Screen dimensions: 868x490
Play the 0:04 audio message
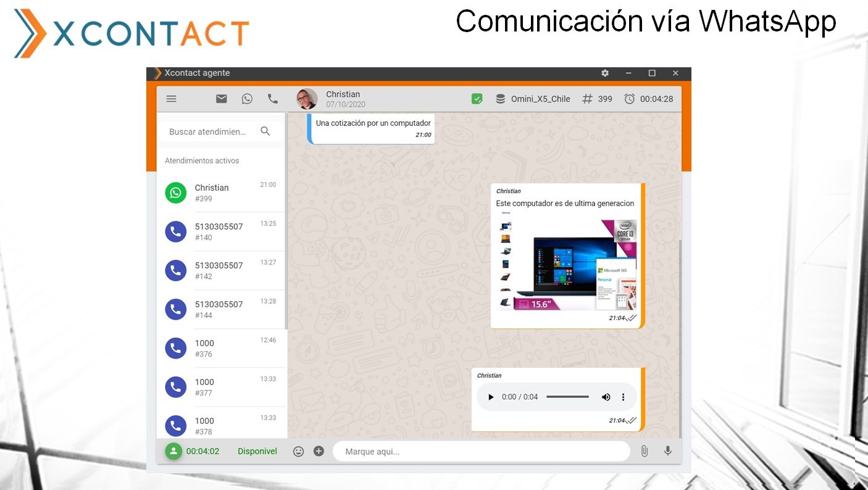point(491,397)
